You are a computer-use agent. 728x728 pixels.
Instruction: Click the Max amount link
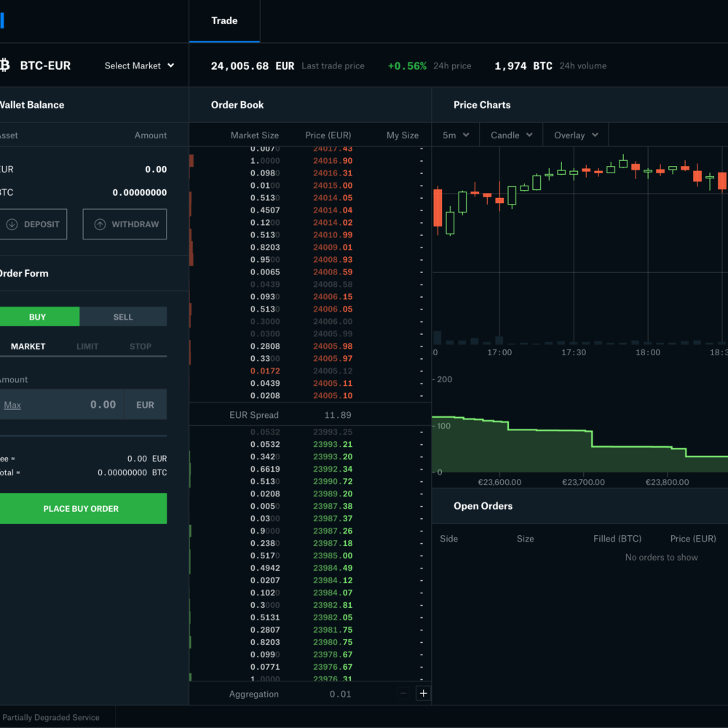[x=12, y=405]
